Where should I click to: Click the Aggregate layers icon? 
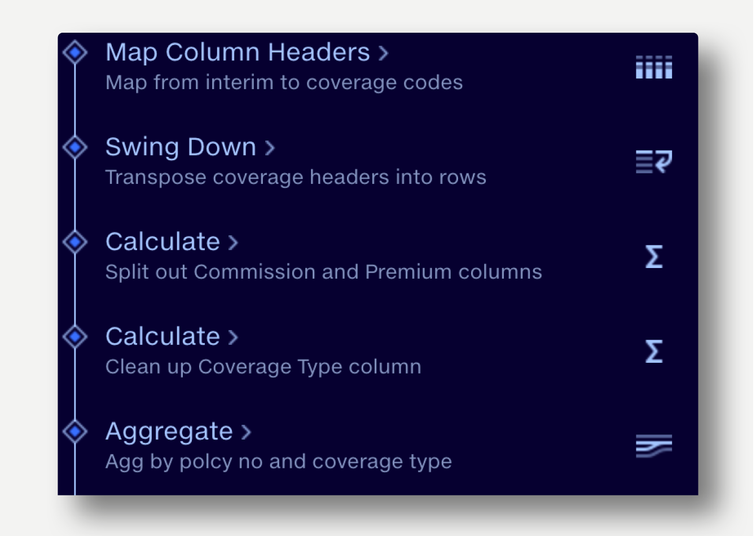(654, 446)
